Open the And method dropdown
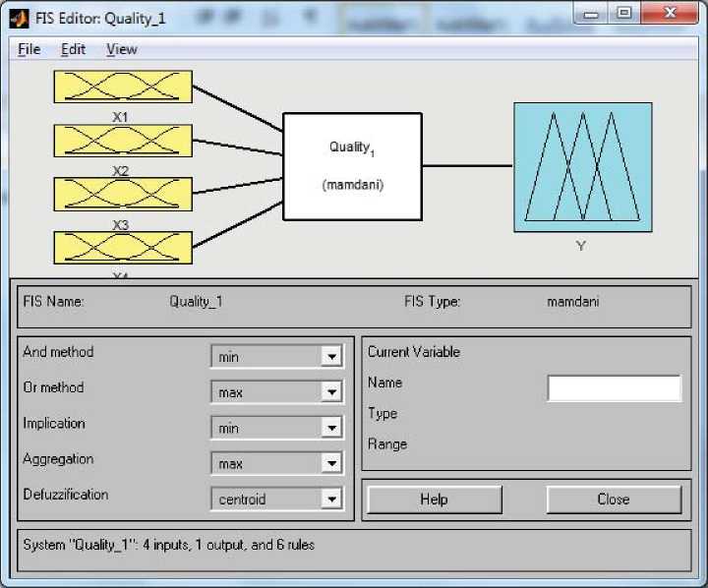This screenshot has width=708, height=588. click(x=276, y=357)
